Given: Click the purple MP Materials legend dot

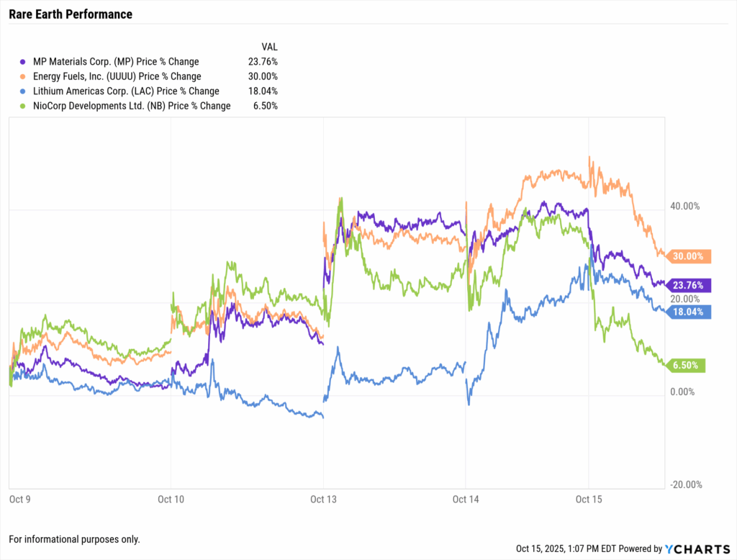Looking at the screenshot, I should point(23,62).
